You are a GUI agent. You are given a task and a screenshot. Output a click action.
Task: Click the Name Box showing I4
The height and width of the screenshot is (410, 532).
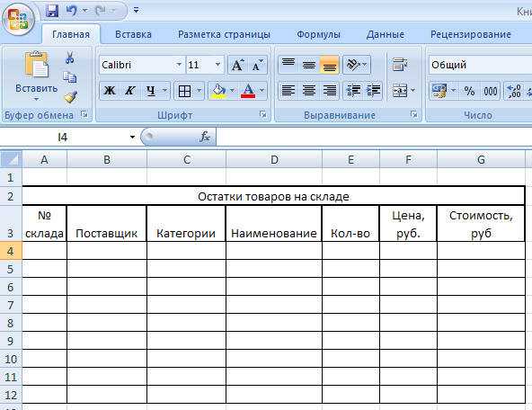click(x=63, y=138)
